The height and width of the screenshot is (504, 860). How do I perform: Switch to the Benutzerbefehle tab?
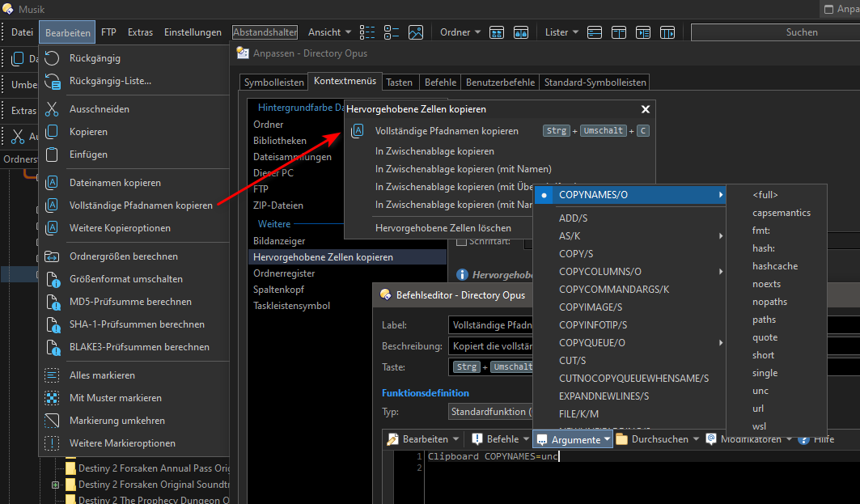500,83
